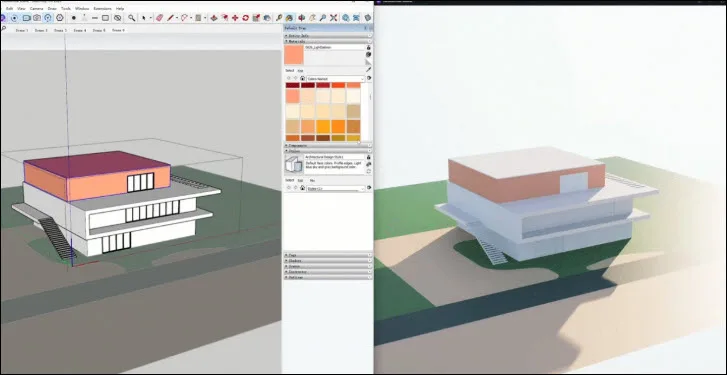This screenshot has height=375, width=727.
Task: Click the Default Tray title bar
Action: coord(327,29)
